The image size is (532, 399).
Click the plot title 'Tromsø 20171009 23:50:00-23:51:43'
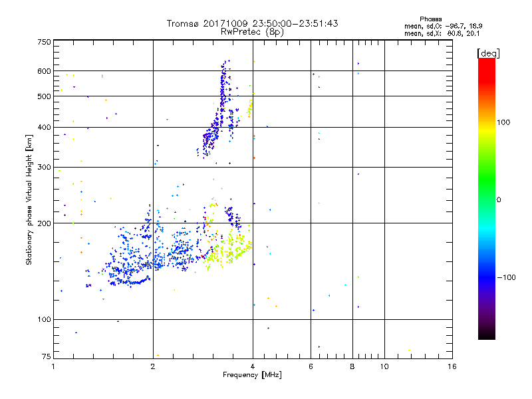point(252,23)
